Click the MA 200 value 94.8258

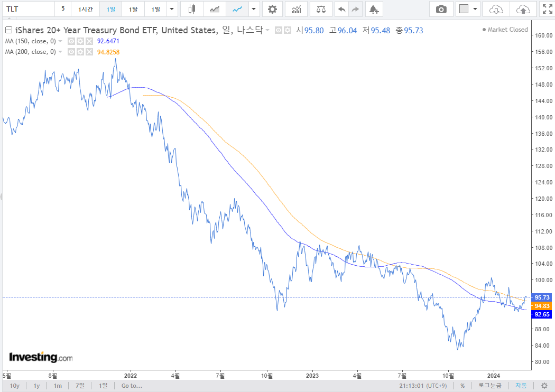click(x=108, y=52)
